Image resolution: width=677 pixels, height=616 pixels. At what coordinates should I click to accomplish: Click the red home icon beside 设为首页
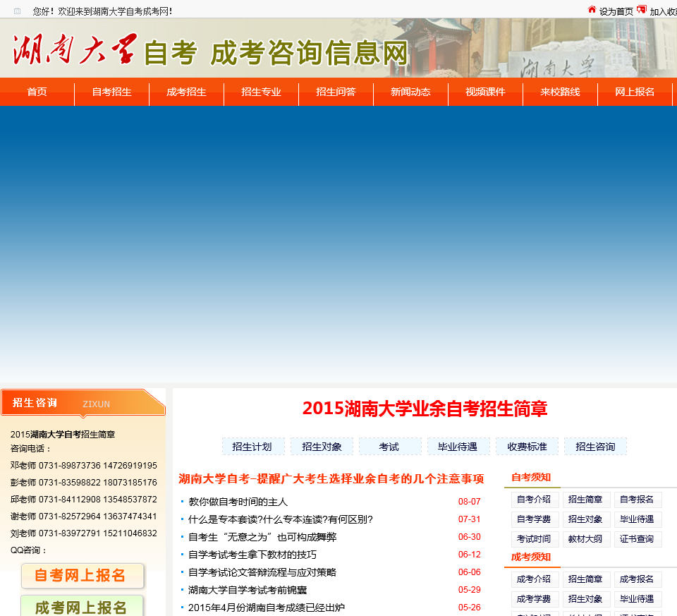click(592, 9)
